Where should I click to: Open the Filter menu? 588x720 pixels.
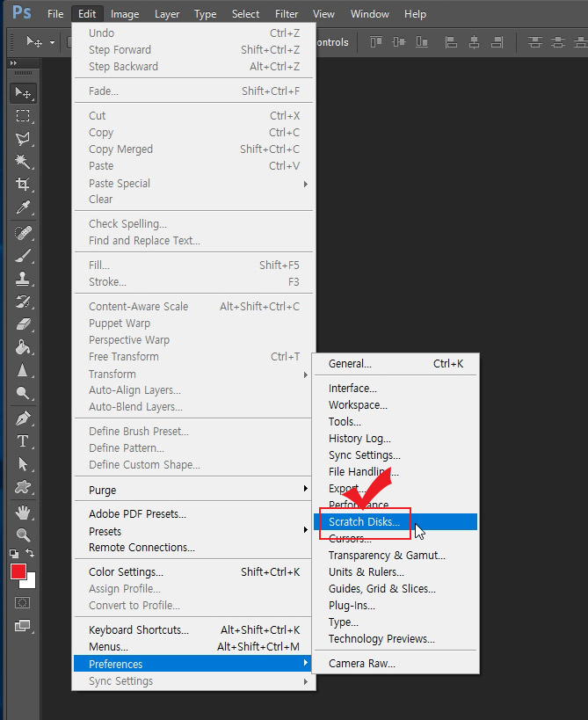[287, 14]
